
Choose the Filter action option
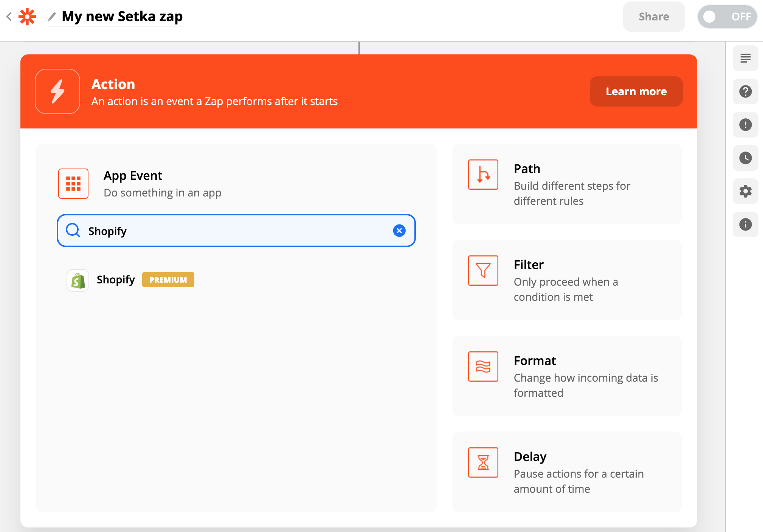coord(567,280)
